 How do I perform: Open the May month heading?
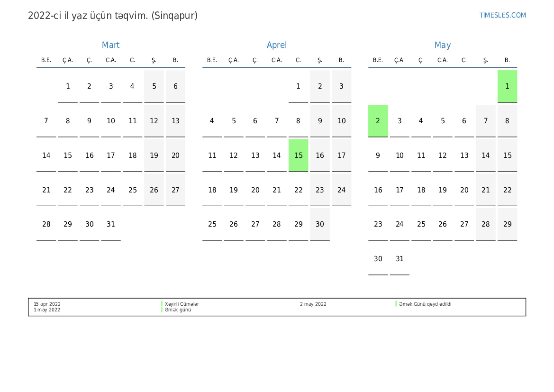(442, 45)
